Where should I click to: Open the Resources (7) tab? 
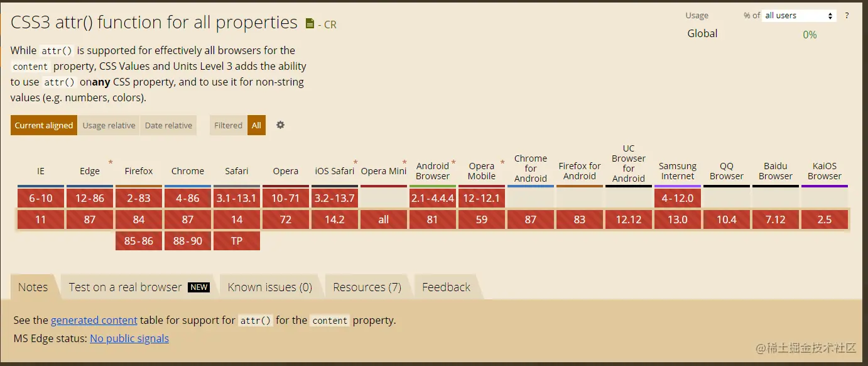(367, 287)
